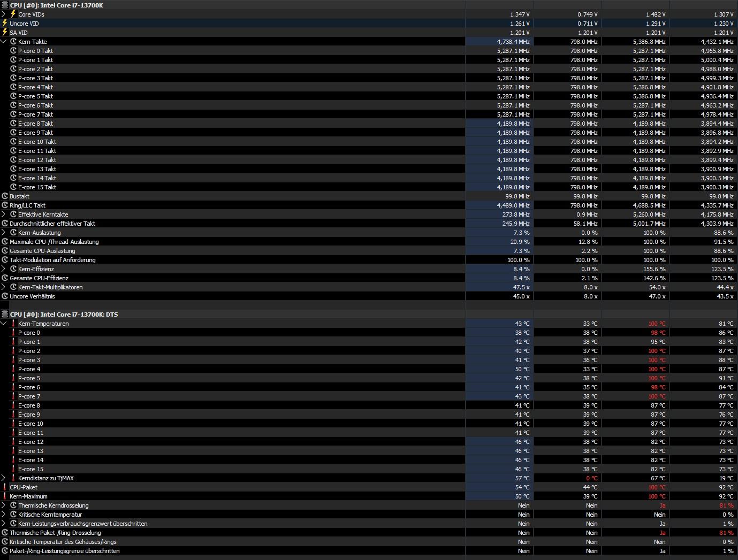The height and width of the screenshot is (560, 738).
Task: Click the P-core 3 Takt clock icon
Action: [13, 78]
